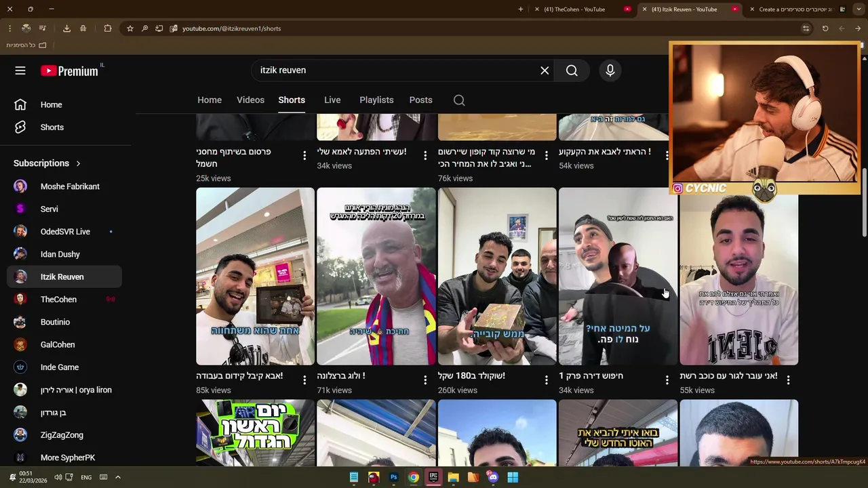Image resolution: width=868 pixels, height=488 pixels.
Task: Open OdedSVR Live subscription
Action: [x=64, y=232]
